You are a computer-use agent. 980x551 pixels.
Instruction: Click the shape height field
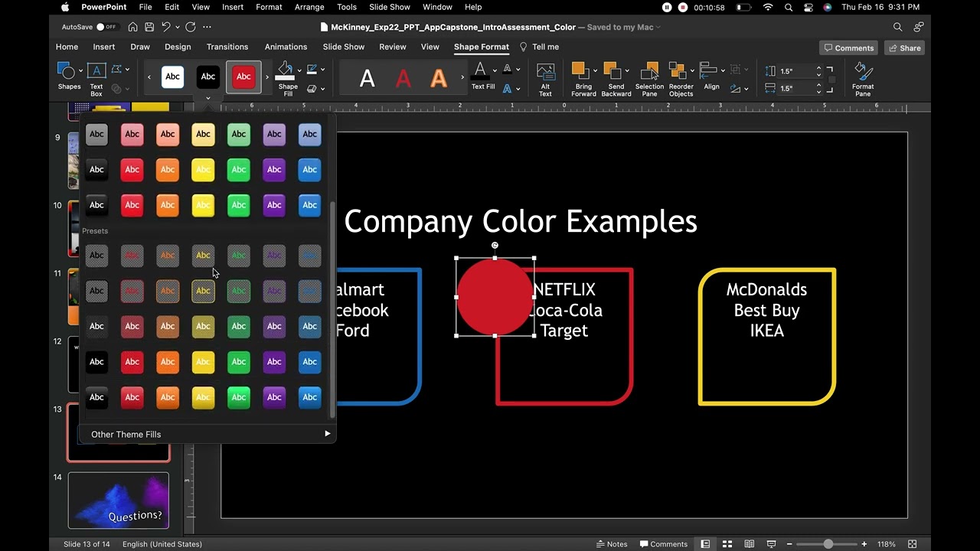pyautogui.click(x=796, y=70)
